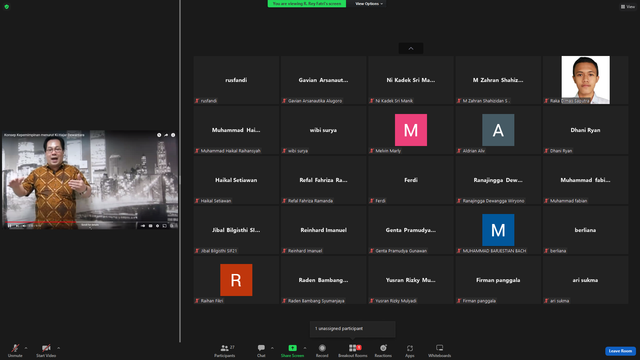Screen dimensions: 640x360
Task: Open the Reactions menu
Action: click(x=383, y=350)
